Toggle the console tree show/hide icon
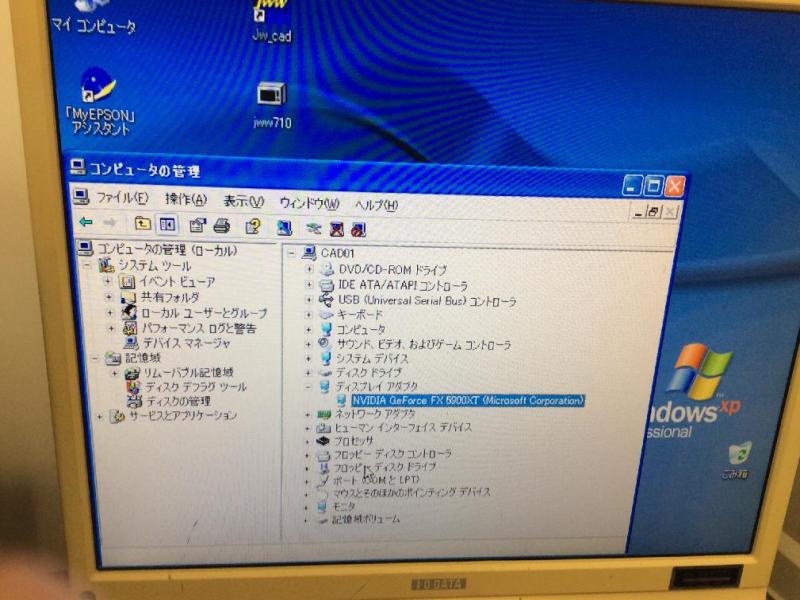This screenshot has height=600, width=800. pyautogui.click(x=167, y=224)
